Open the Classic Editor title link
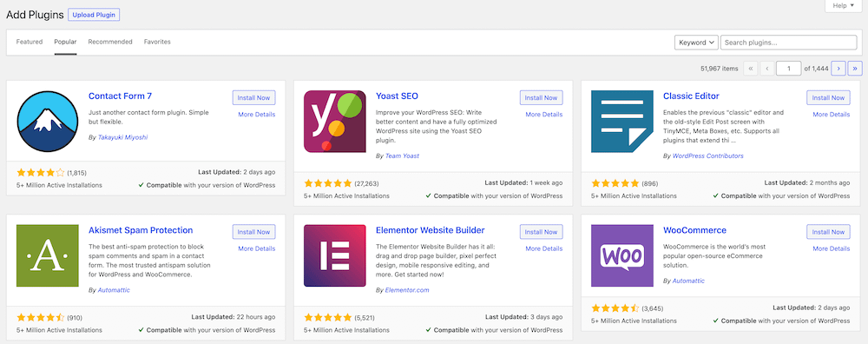Image resolution: width=868 pixels, height=344 pixels. tap(692, 96)
